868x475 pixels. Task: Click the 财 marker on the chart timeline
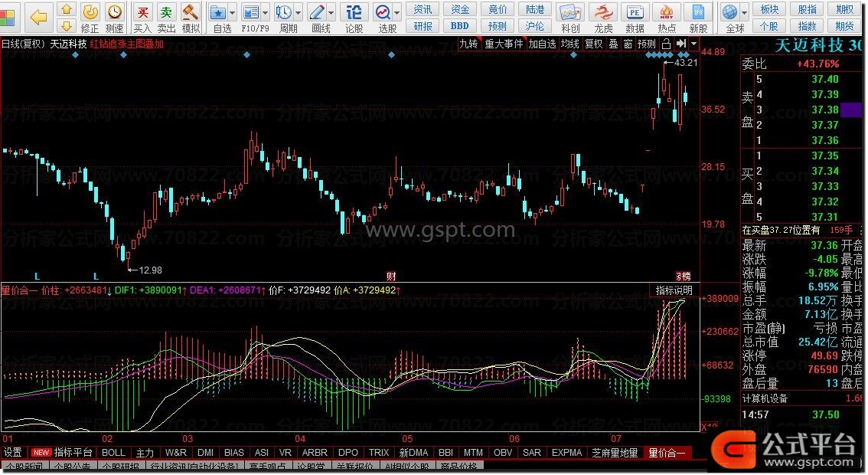click(x=391, y=276)
